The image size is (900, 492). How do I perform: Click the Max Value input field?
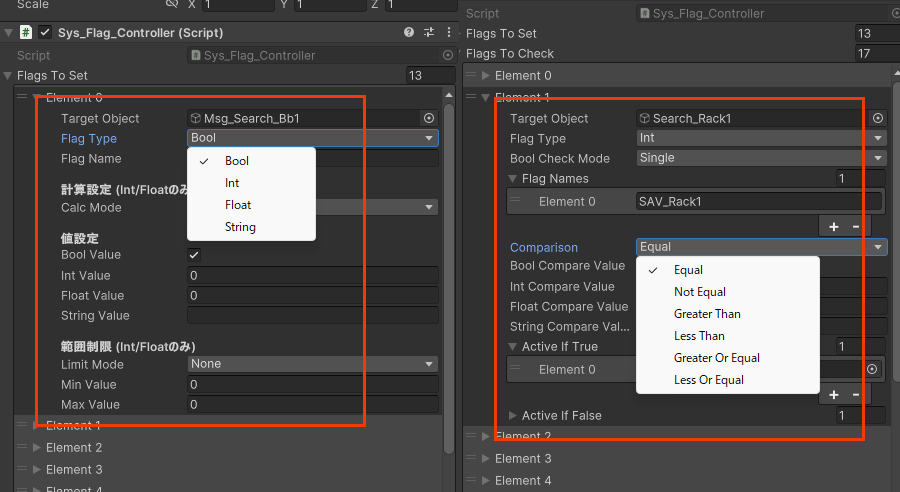click(x=313, y=405)
